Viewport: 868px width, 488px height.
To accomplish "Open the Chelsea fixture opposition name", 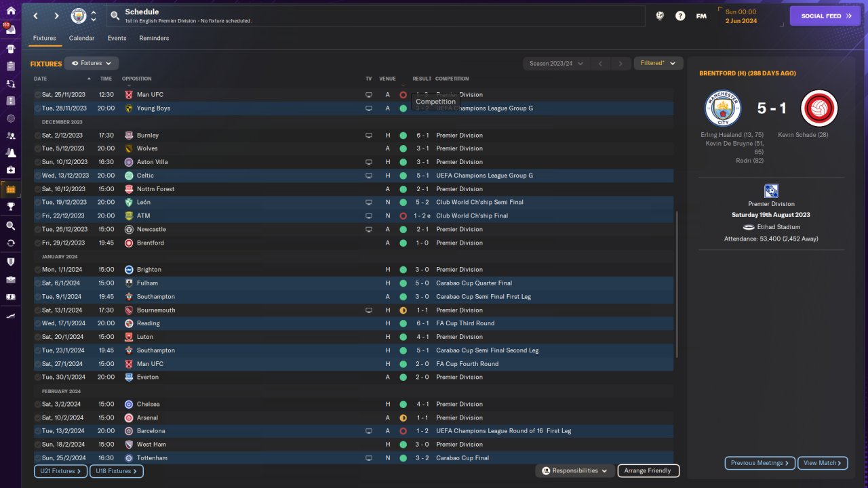I will coord(147,404).
